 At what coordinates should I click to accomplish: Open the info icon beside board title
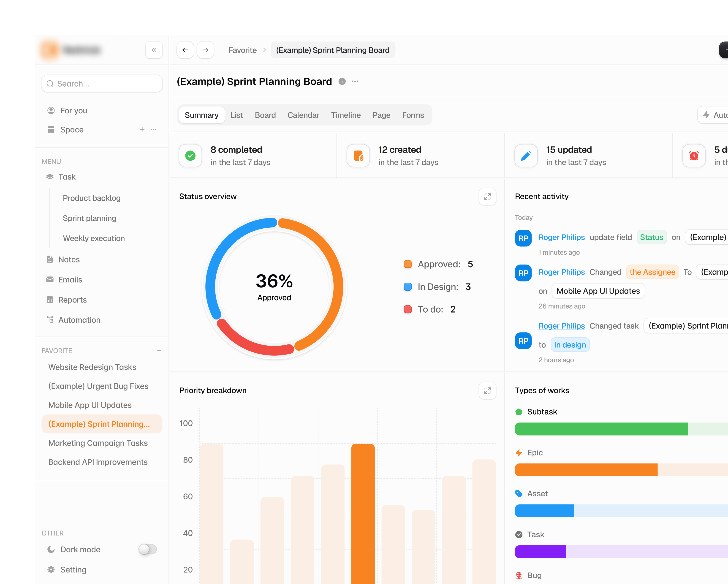click(x=342, y=81)
